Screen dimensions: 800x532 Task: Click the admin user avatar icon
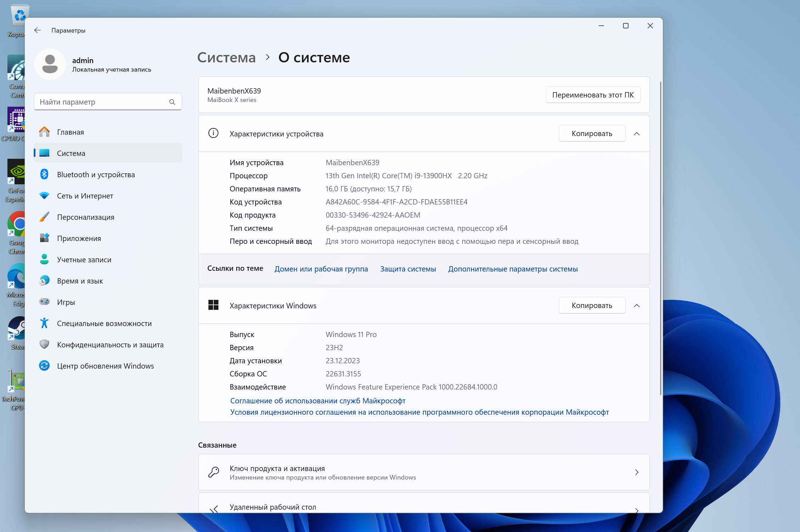(x=50, y=64)
